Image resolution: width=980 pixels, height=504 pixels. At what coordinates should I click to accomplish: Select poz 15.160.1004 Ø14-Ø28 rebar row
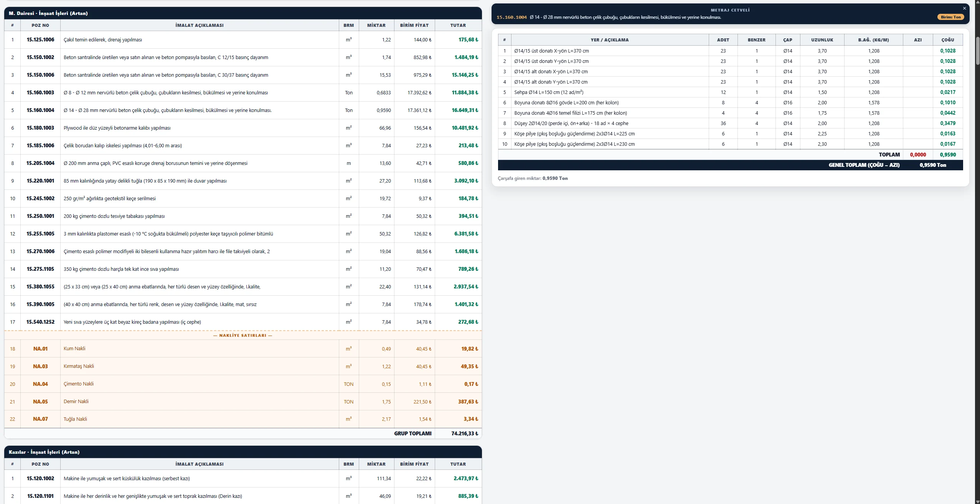tap(243, 110)
